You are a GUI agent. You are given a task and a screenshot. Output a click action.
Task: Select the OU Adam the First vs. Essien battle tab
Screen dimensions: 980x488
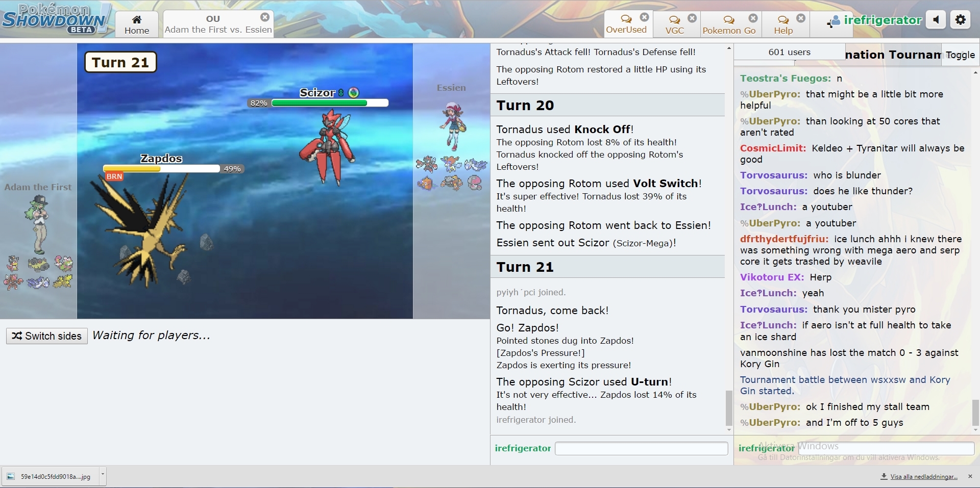coord(218,24)
